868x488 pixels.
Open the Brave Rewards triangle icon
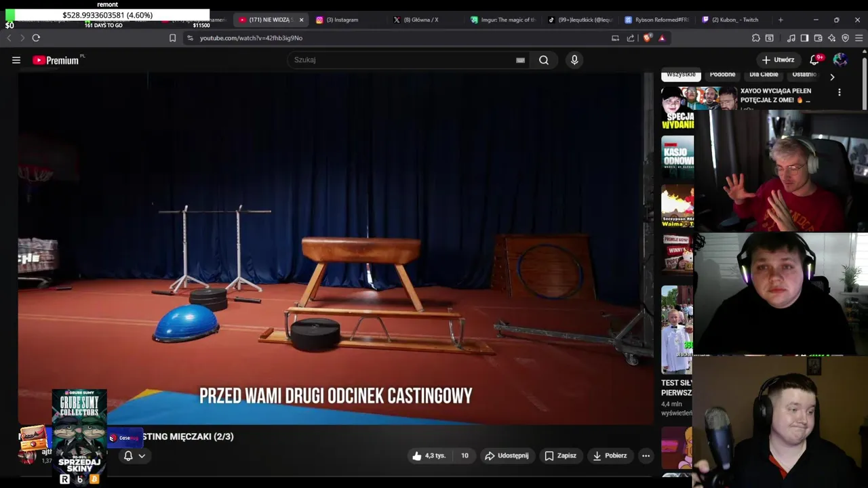click(662, 38)
